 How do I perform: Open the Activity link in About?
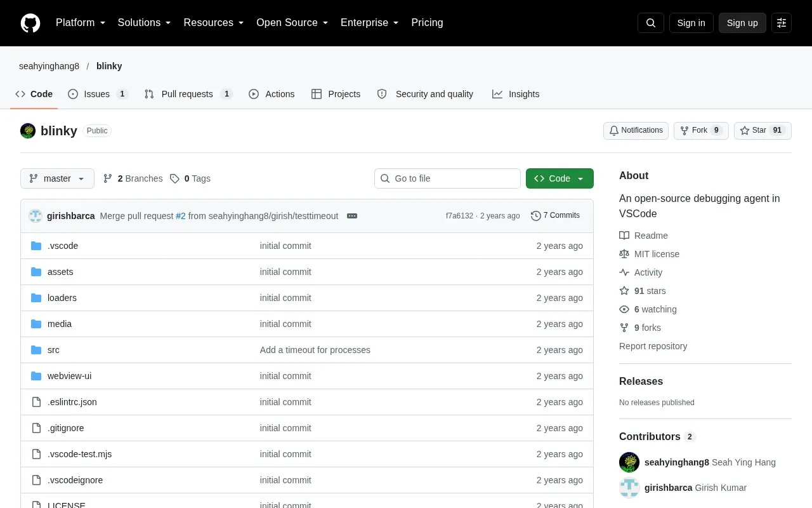(x=641, y=272)
